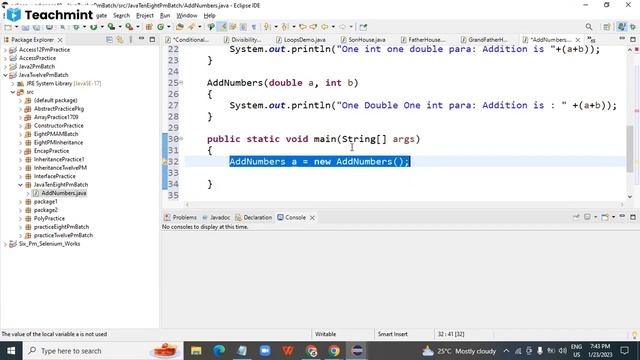Open the Run menu

click(x=165, y=16)
